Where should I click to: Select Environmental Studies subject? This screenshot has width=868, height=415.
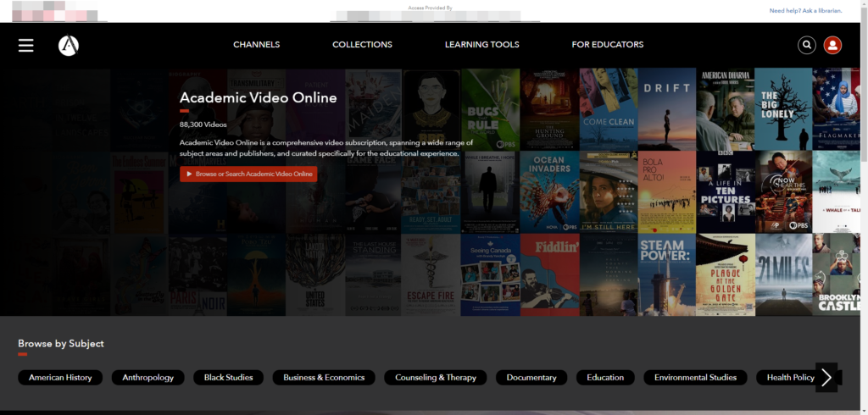(x=695, y=378)
